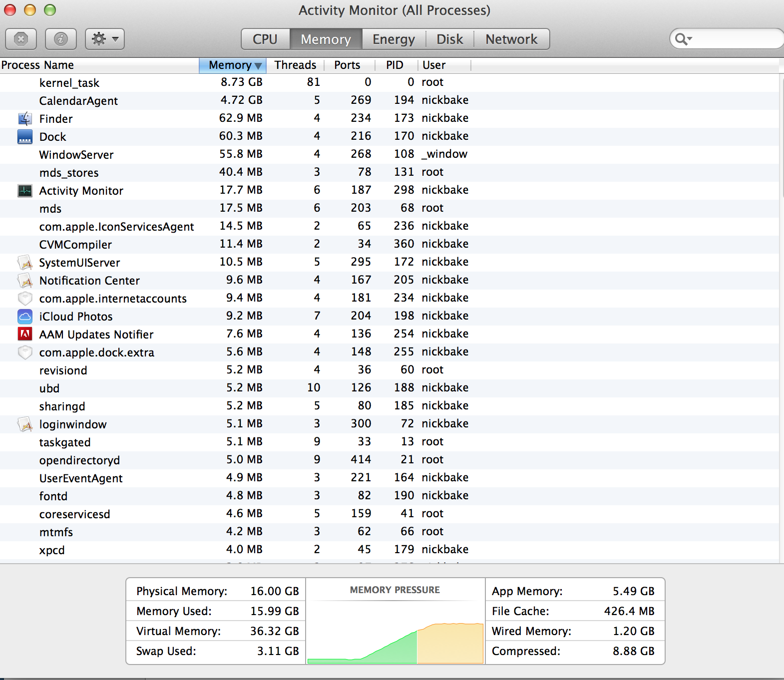Click the File Cache 426.4 MB value
The width and height of the screenshot is (784, 680).
tap(629, 611)
